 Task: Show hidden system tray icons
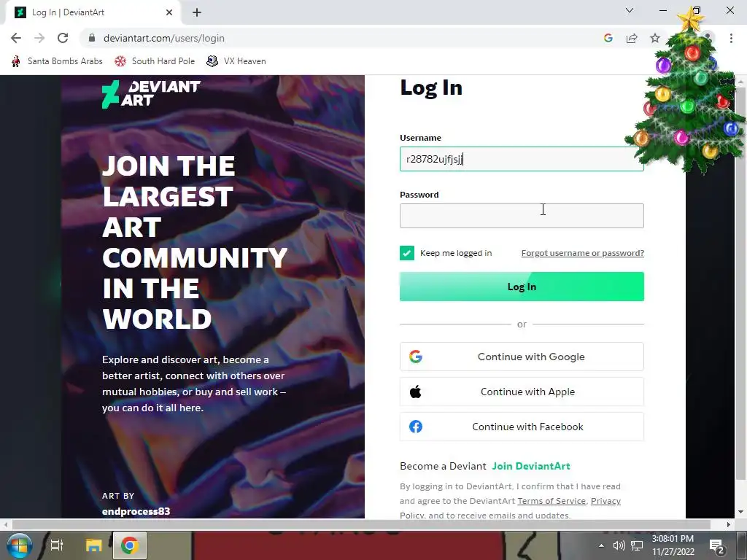pyautogui.click(x=601, y=545)
